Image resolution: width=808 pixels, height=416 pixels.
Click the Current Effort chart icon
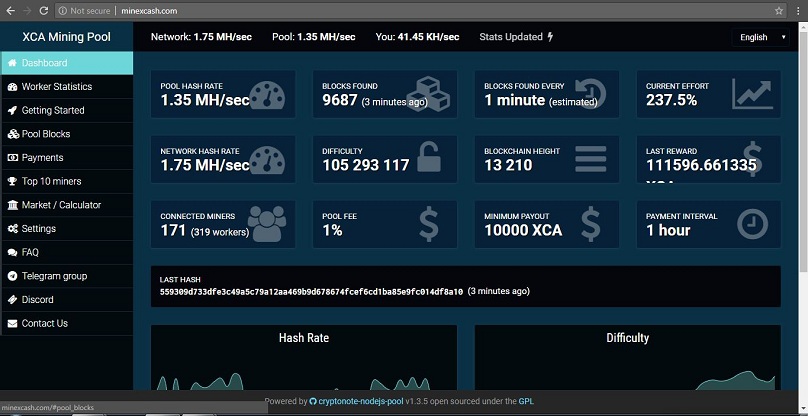pos(752,94)
